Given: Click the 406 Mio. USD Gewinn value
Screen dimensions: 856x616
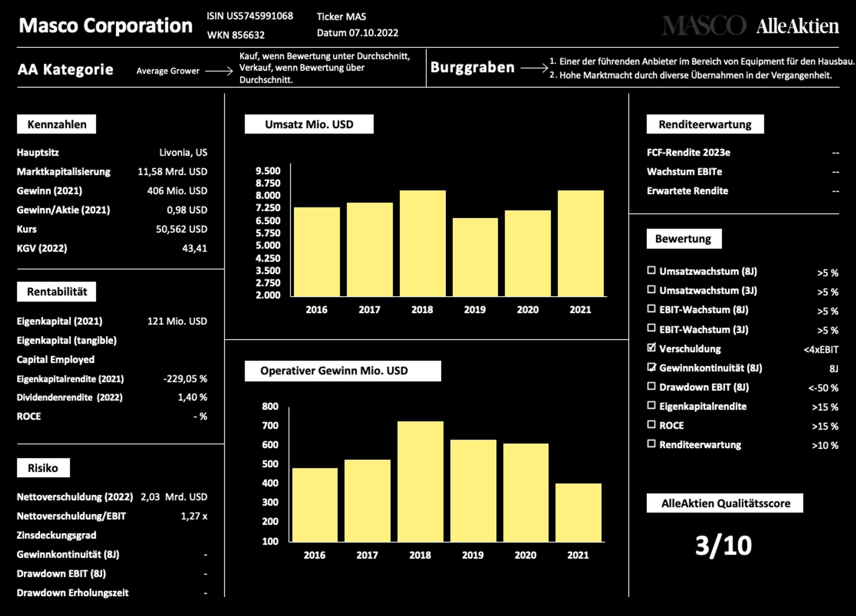Looking at the screenshot, I should tap(178, 191).
